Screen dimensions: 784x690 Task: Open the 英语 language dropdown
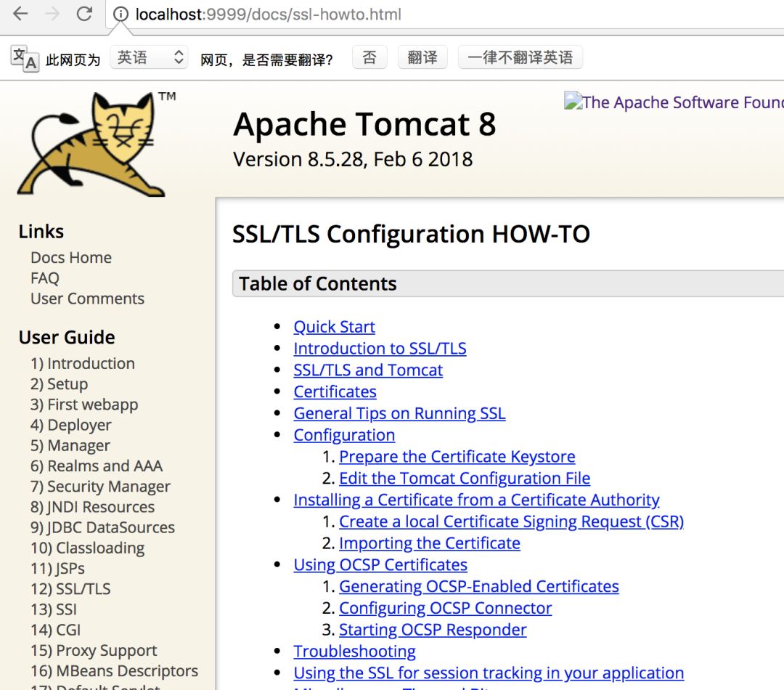[149, 58]
